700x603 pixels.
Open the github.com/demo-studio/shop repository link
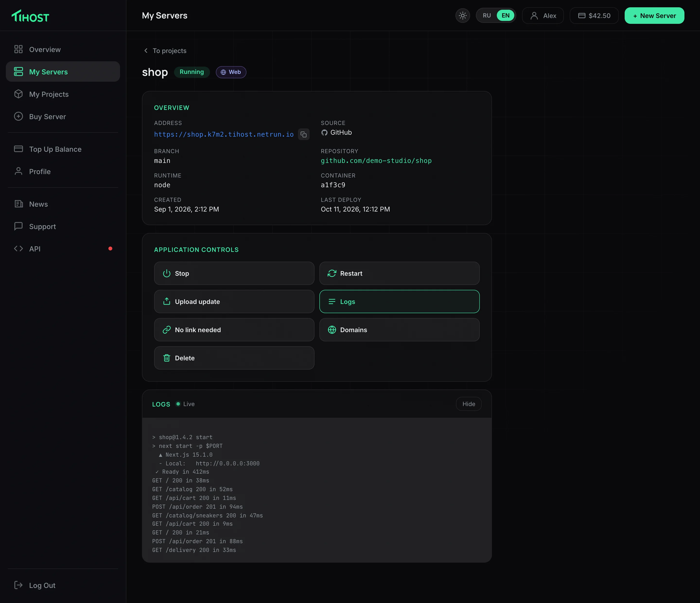[x=376, y=160]
